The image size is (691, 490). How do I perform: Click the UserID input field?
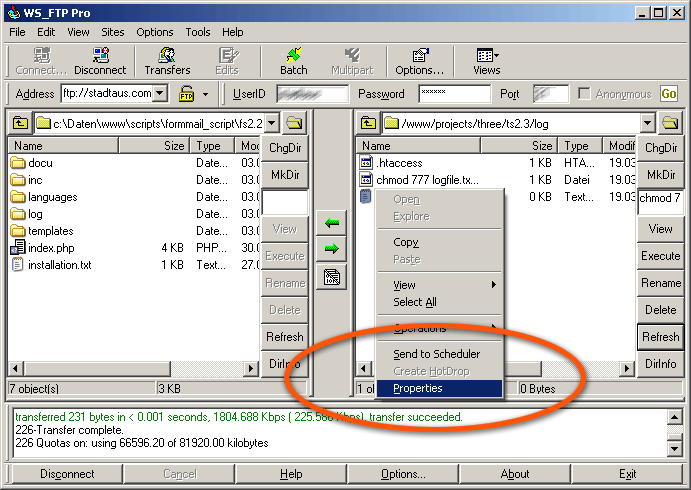click(312, 94)
